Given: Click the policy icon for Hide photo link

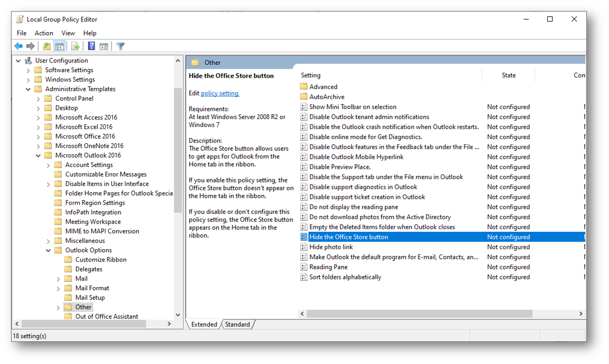Looking at the screenshot, I should (x=304, y=247).
